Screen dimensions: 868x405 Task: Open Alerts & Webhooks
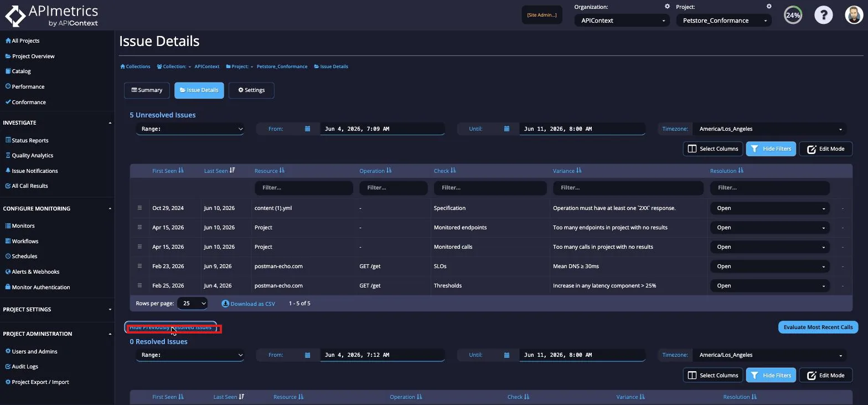pyautogui.click(x=32, y=271)
